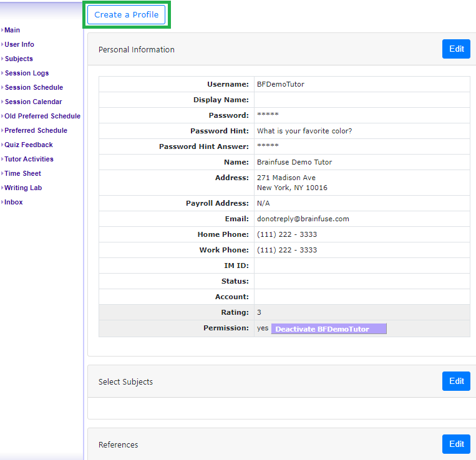
Task: Click the Create a Profile button
Action: tap(127, 15)
